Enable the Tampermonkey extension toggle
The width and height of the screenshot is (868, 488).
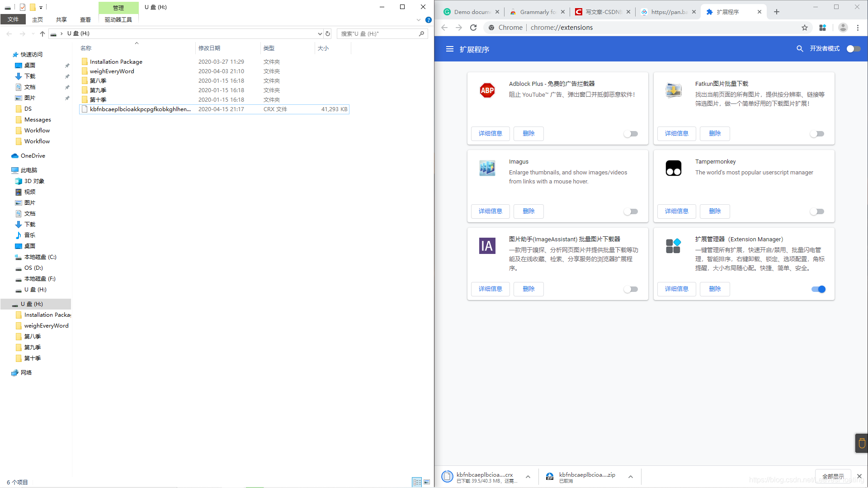tap(817, 211)
